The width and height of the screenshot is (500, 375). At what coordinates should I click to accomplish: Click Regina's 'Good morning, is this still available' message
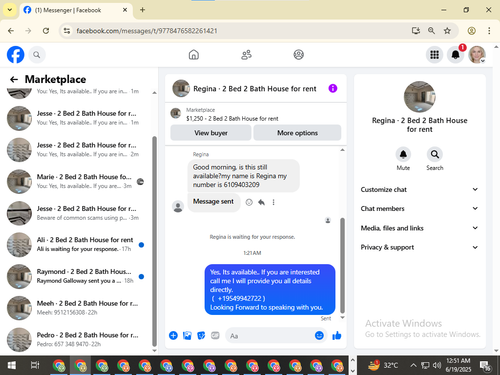pos(243,176)
